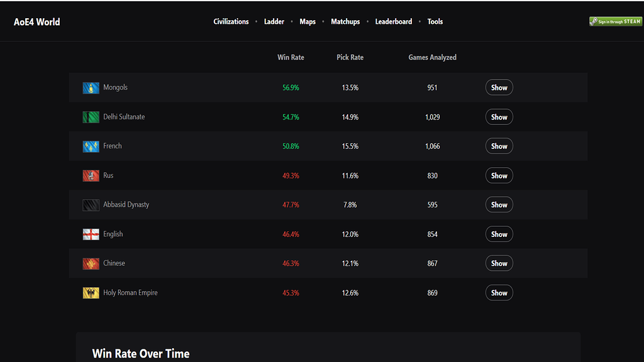
Task: Click the Win Rate column header
Action: [291, 57]
